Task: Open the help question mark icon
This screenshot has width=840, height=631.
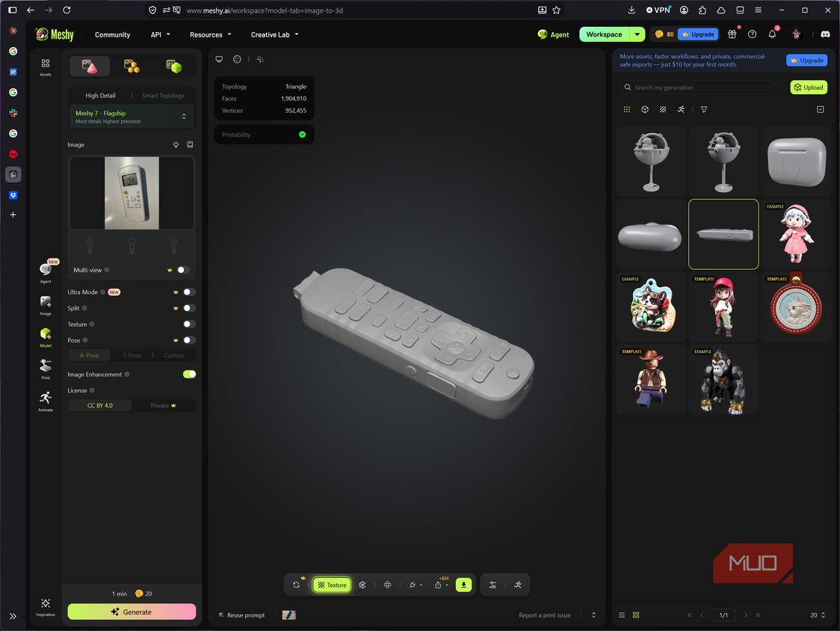Action: pos(752,34)
